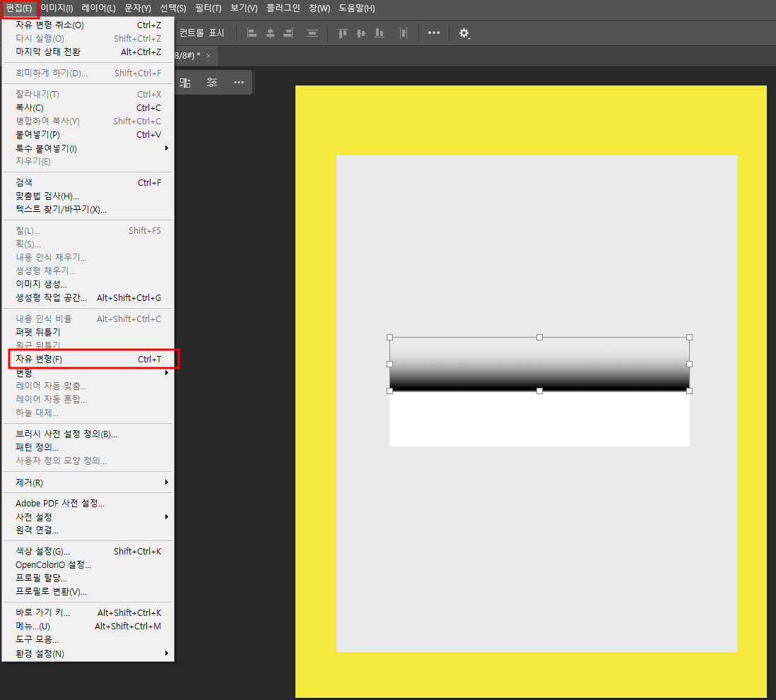Image resolution: width=776 pixels, height=700 pixels.
Task: Open 생성형 작업 공간... entry
Action: [x=88, y=298]
